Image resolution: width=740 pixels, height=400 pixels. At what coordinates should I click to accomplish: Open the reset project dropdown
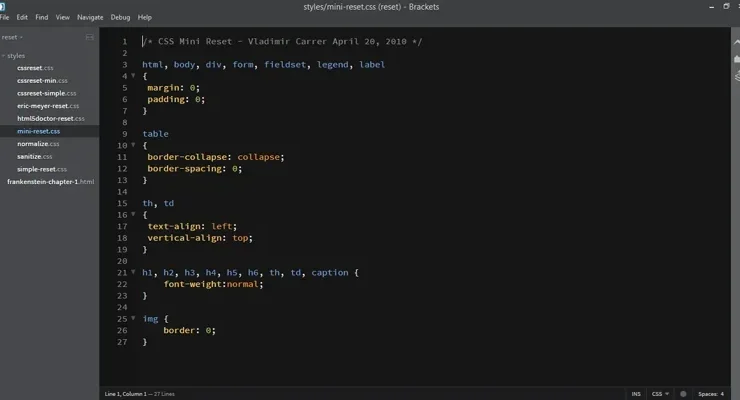point(14,37)
